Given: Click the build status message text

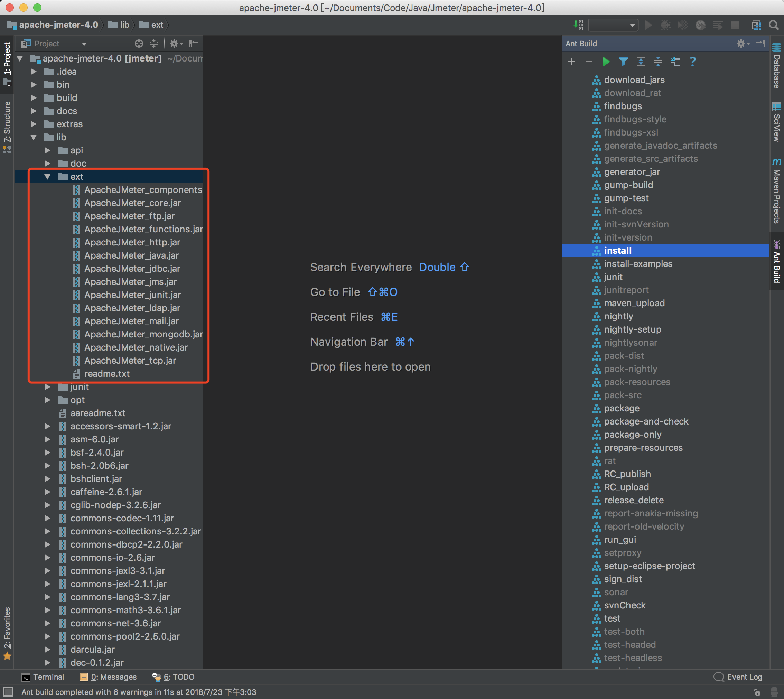Looking at the screenshot, I should pyautogui.click(x=139, y=692).
